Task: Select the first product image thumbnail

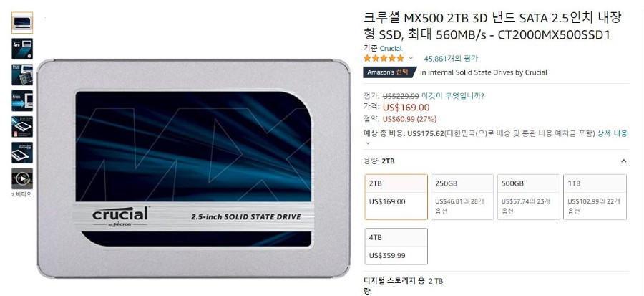Action: [x=22, y=23]
